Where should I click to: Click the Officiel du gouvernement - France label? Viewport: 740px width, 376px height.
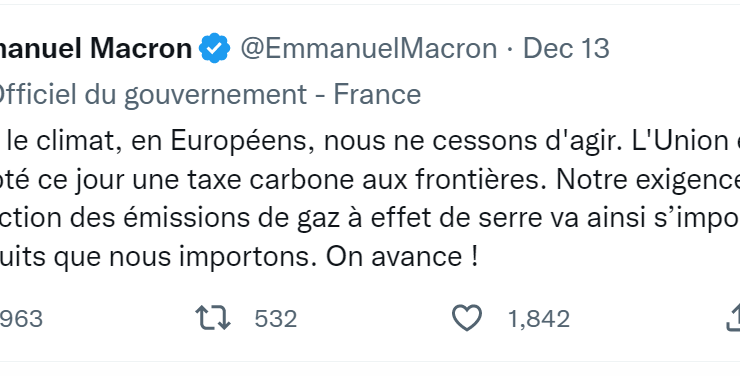pos(210,94)
